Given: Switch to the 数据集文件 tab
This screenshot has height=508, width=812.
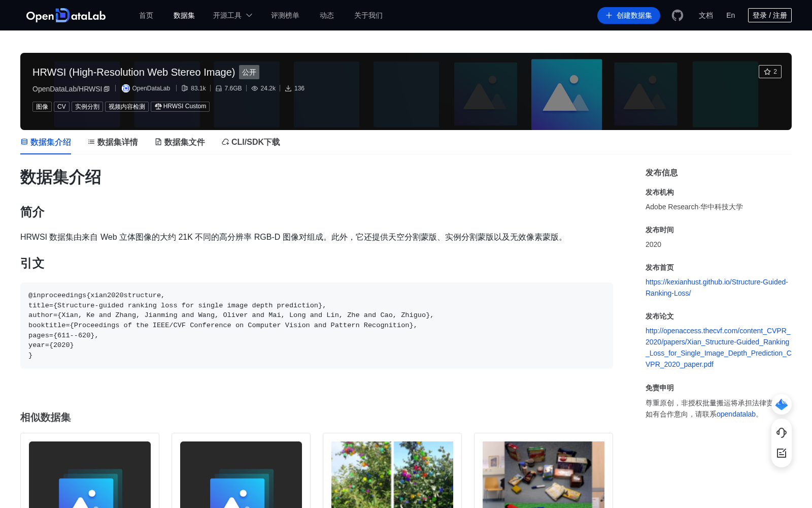Looking at the screenshot, I should point(180,142).
